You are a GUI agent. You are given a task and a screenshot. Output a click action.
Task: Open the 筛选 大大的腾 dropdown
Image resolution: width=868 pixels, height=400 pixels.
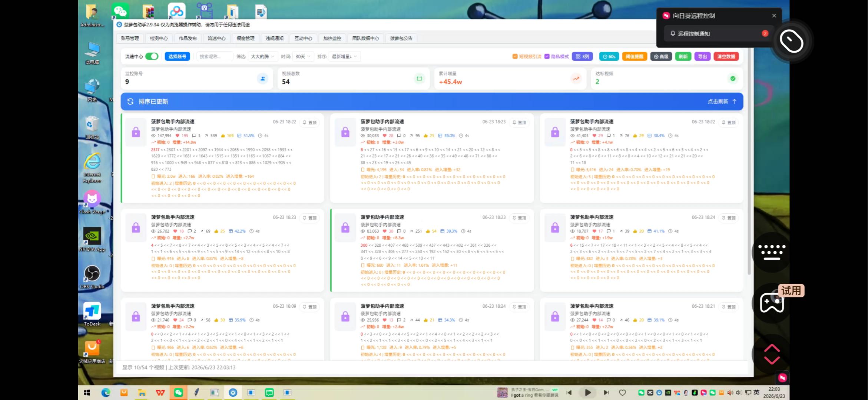coord(262,56)
